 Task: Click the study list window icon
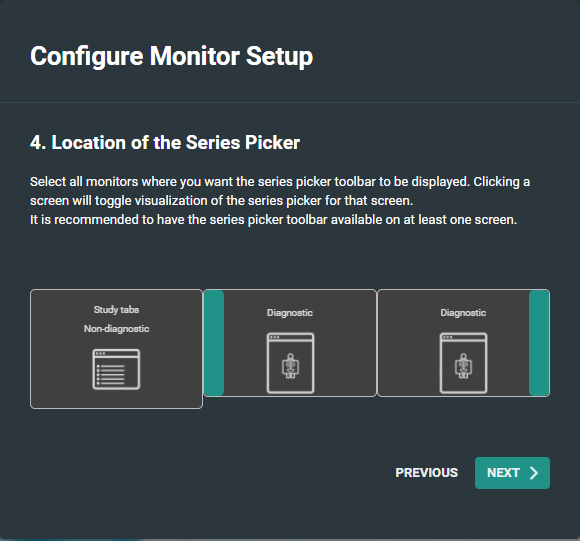tap(116, 369)
